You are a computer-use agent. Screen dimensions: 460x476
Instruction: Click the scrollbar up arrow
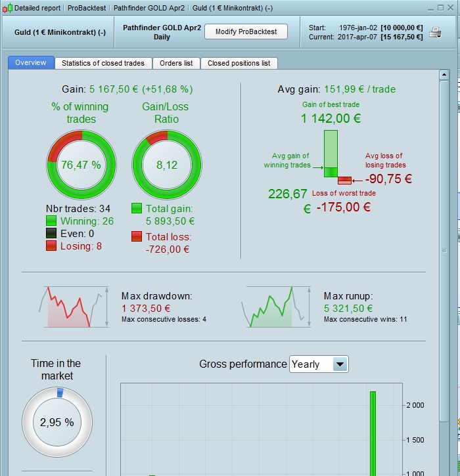click(444, 75)
